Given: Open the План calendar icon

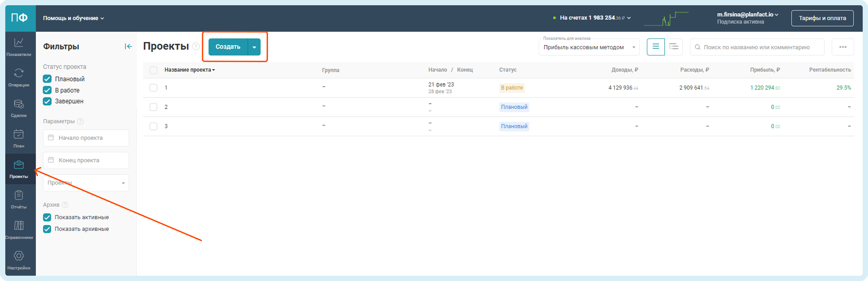Looking at the screenshot, I should (19, 138).
